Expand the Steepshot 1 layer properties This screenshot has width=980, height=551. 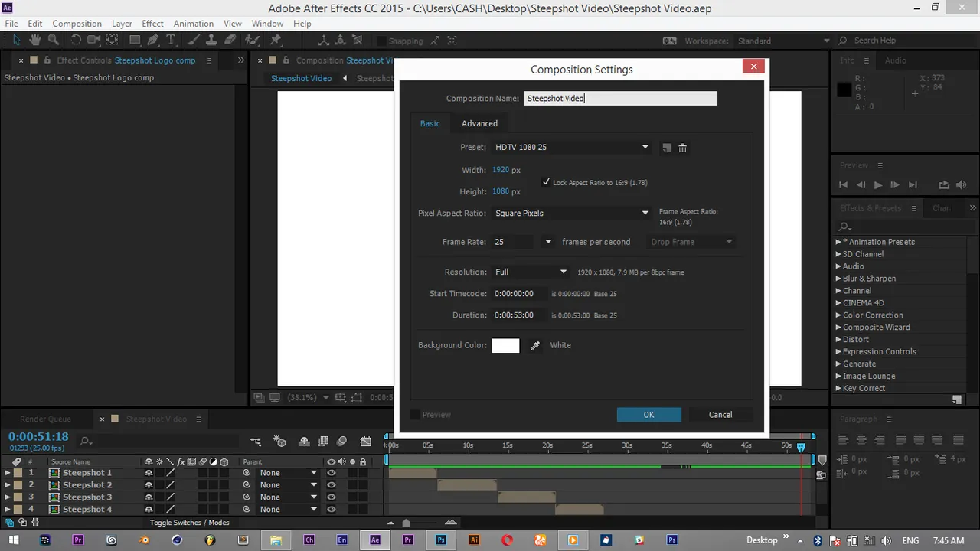pos(8,473)
